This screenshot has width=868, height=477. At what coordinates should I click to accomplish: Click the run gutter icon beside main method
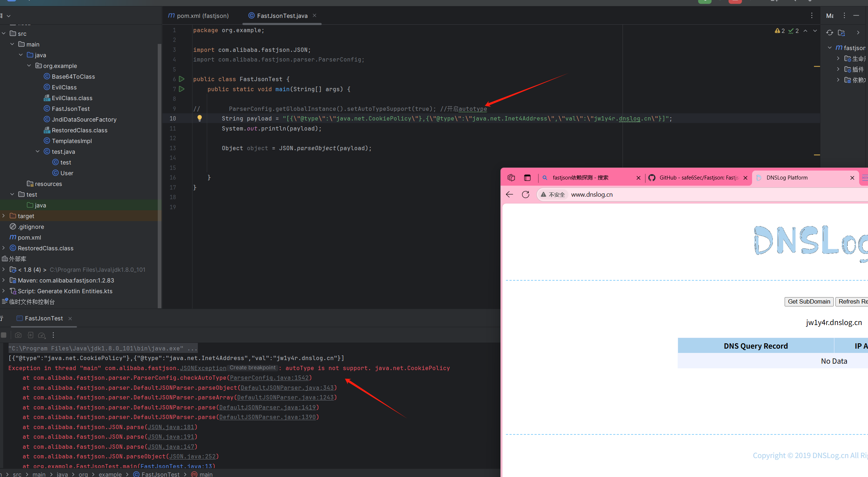pos(182,89)
